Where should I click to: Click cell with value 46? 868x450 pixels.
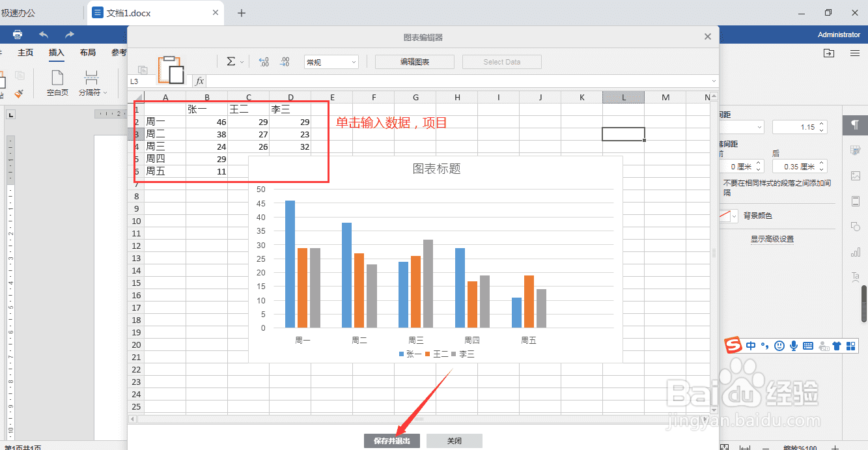(x=207, y=122)
